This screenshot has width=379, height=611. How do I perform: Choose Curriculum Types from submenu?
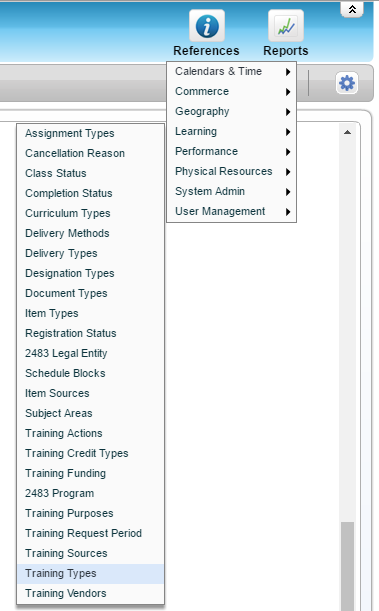click(90, 214)
